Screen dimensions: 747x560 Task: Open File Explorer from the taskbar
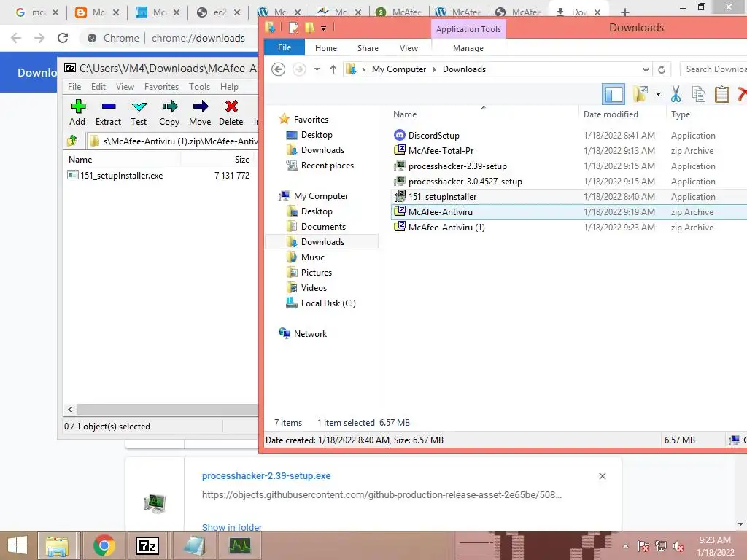tap(57, 545)
